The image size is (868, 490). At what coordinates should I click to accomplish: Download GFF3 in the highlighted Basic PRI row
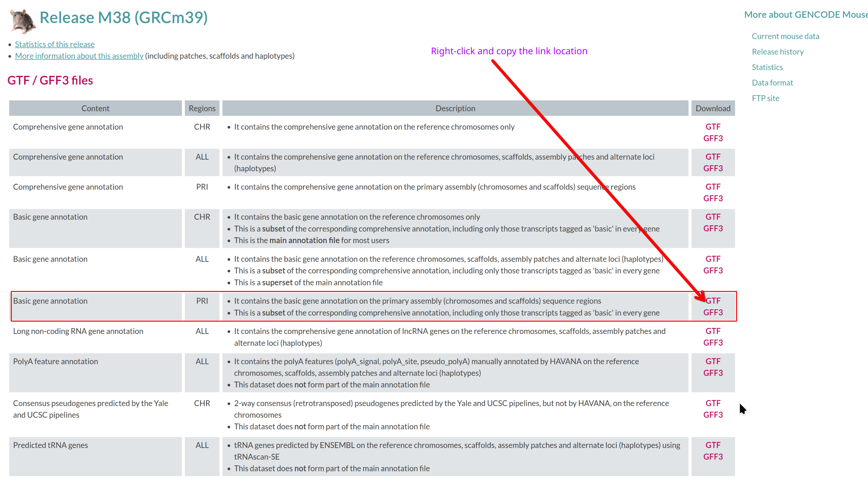(x=713, y=312)
